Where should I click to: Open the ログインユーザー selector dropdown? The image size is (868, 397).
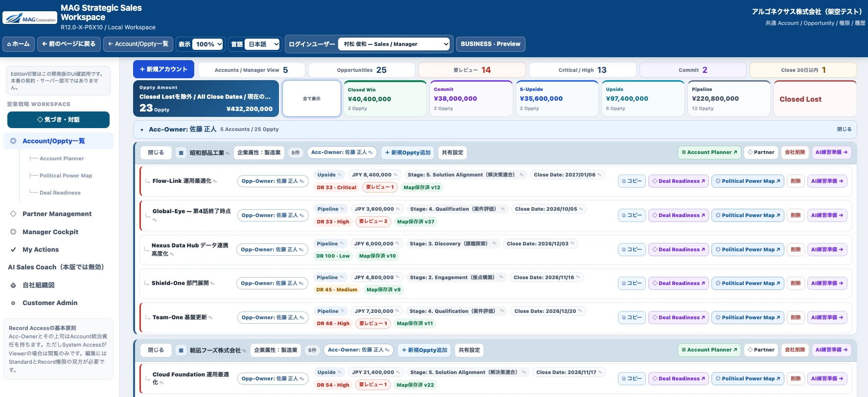(394, 44)
